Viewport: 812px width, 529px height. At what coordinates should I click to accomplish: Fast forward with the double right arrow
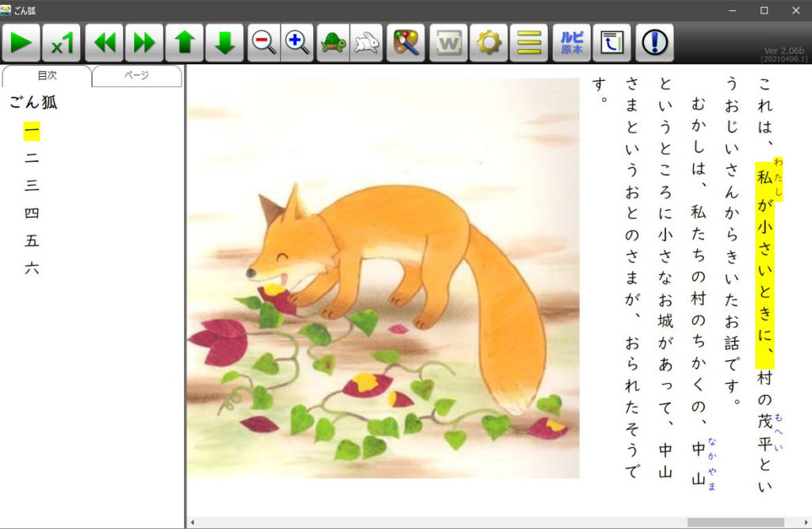coord(144,43)
